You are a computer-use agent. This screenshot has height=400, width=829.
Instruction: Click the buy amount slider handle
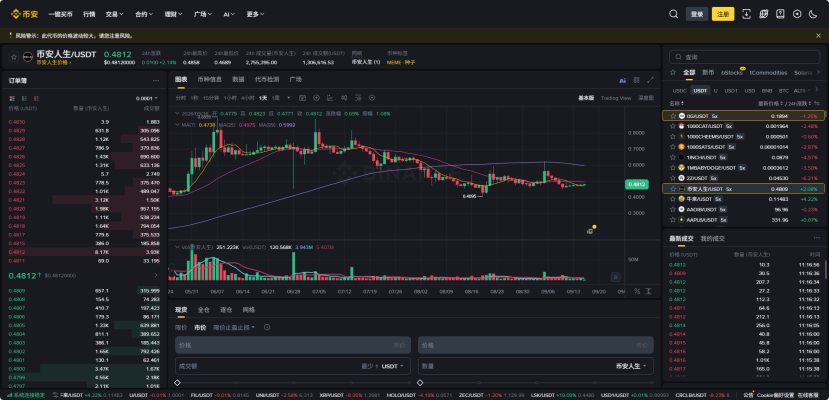[x=177, y=383]
